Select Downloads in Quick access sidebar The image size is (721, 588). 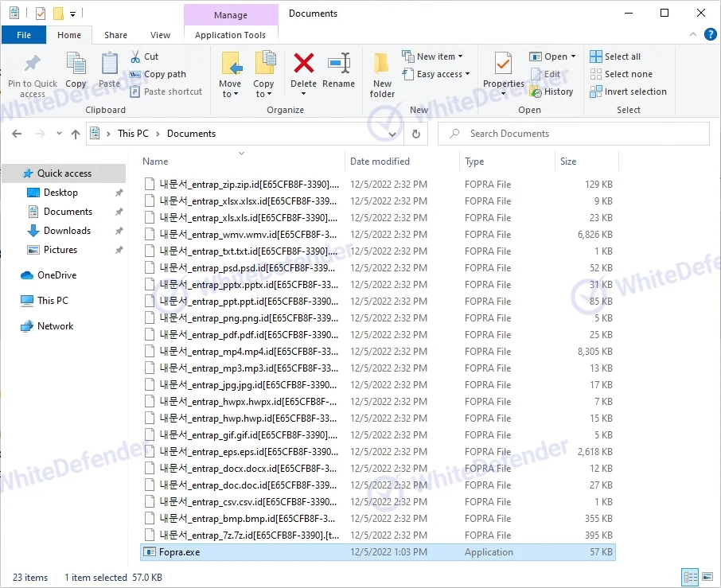(x=67, y=231)
